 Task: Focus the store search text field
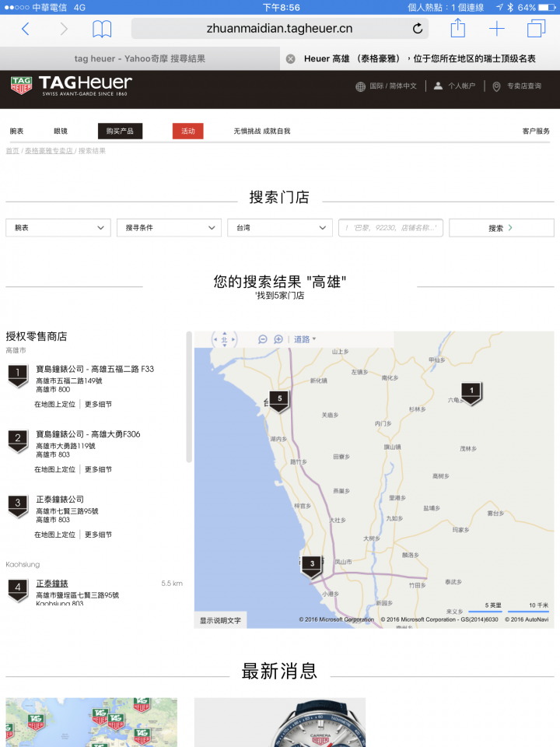[x=390, y=228]
